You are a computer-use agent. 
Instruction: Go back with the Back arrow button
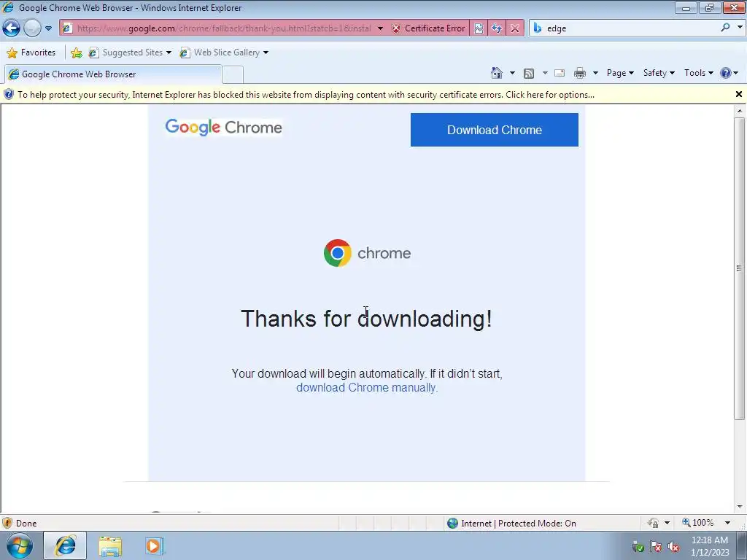tap(12, 28)
